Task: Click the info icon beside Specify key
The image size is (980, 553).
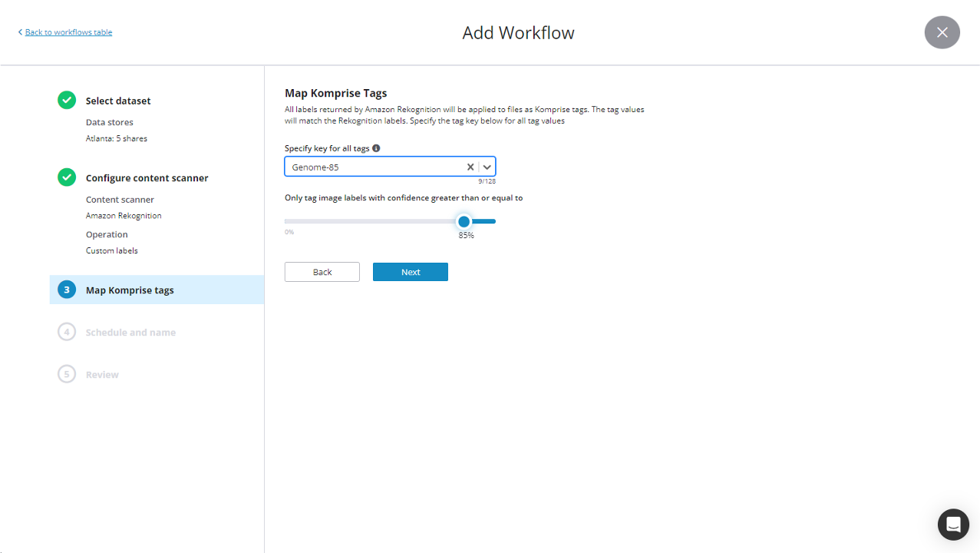Action: (x=376, y=148)
